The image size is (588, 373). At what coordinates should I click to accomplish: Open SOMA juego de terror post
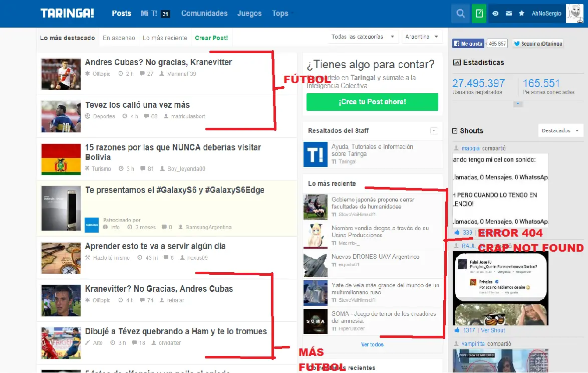384,317
